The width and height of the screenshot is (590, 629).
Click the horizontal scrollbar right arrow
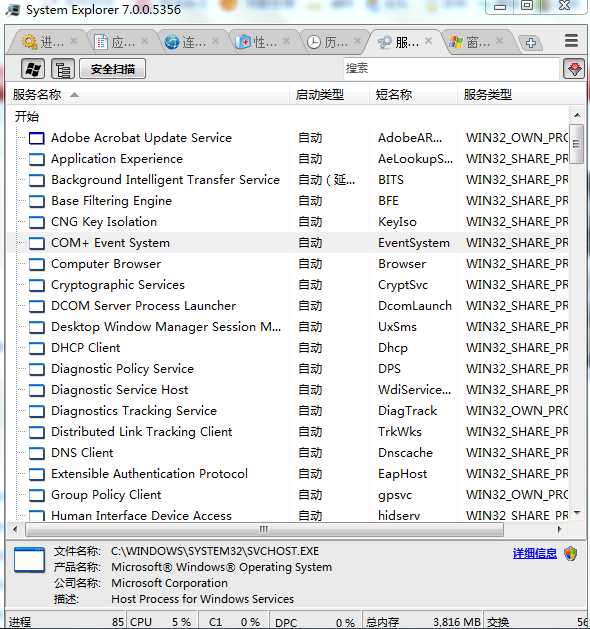558,530
